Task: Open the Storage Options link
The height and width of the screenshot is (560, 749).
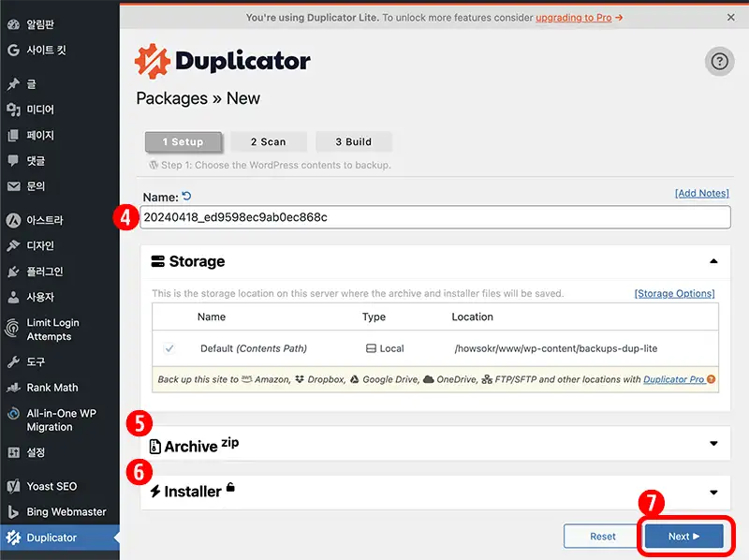Action: pos(674,293)
